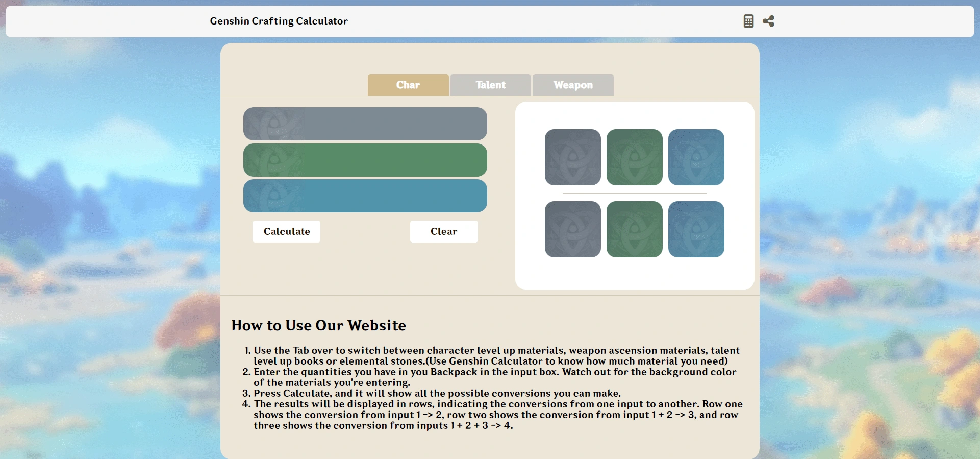Image resolution: width=980 pixels, height=459 pixels.
Task: Click the share icon in header
Action: 768,21
